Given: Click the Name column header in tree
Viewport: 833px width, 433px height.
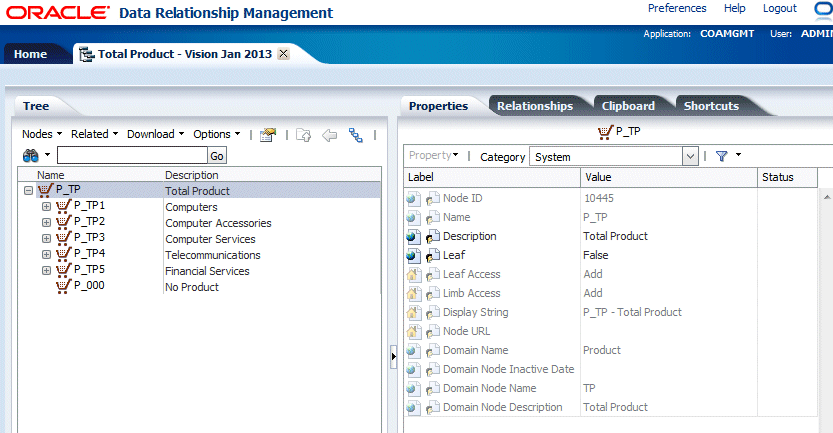Looking at the screenshot, I should point(50,175).
